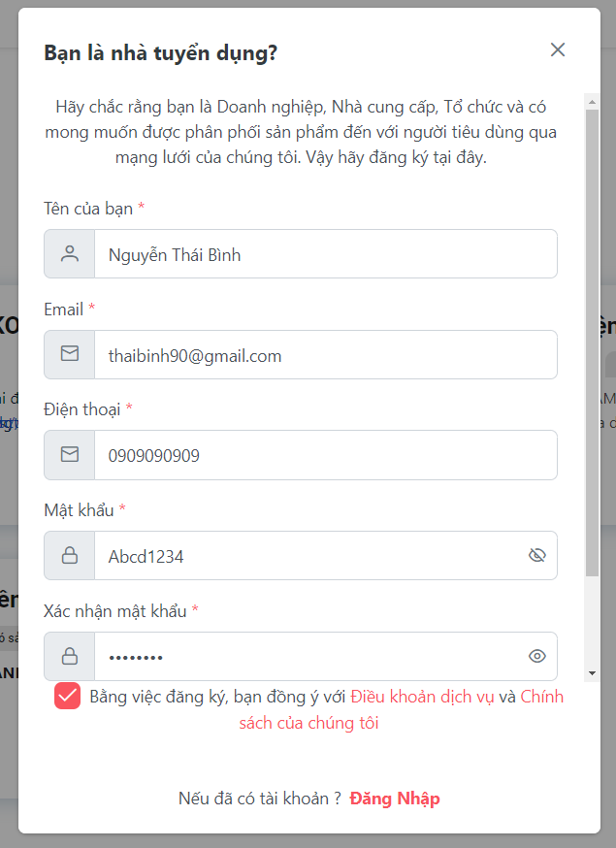Click the padlock icon beside Xác nhận mật khẩu
Viewport: 616px width, 848px height.
[x=69, y=656]
